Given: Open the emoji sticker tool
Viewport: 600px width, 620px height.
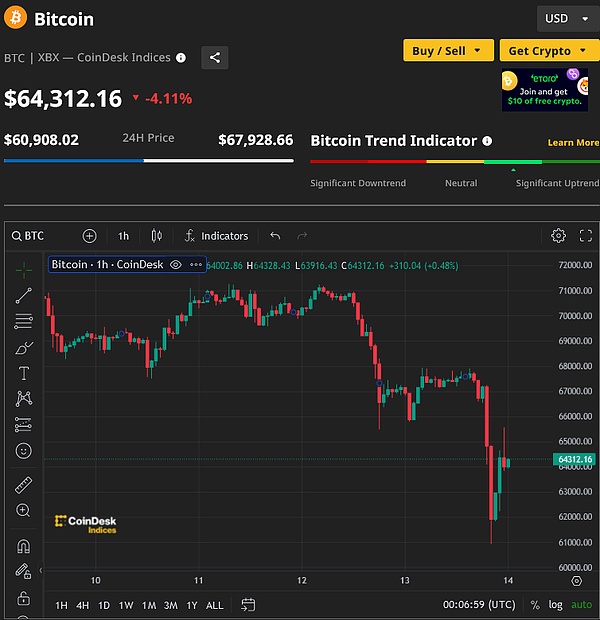Looking at the screenshot, I should pos(23,451).
